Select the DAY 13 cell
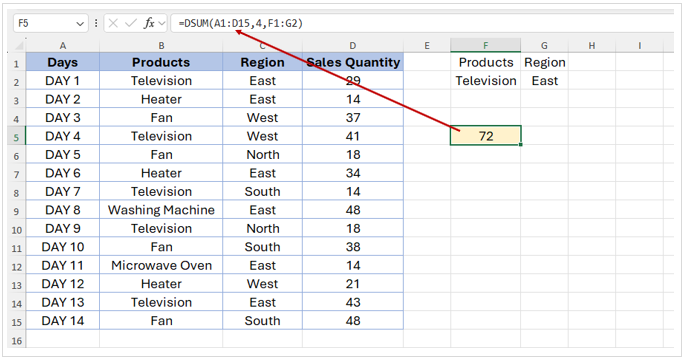Viewport: 686px width, 360px height. coord(63,302)
